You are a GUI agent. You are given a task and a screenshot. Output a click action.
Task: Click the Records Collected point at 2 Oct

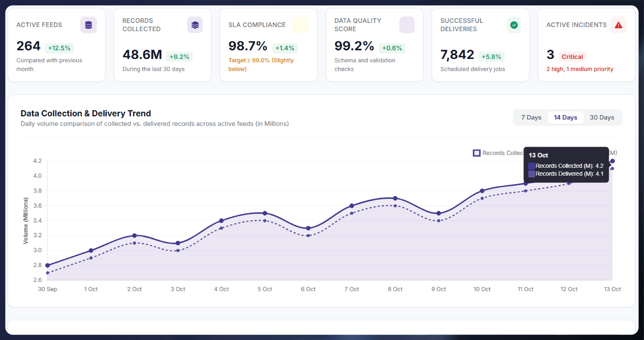pos(134,235)
